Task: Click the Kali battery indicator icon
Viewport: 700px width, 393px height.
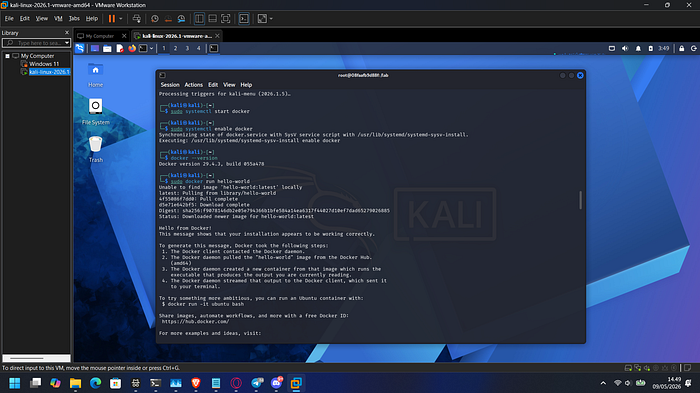Action: (650, 48)
